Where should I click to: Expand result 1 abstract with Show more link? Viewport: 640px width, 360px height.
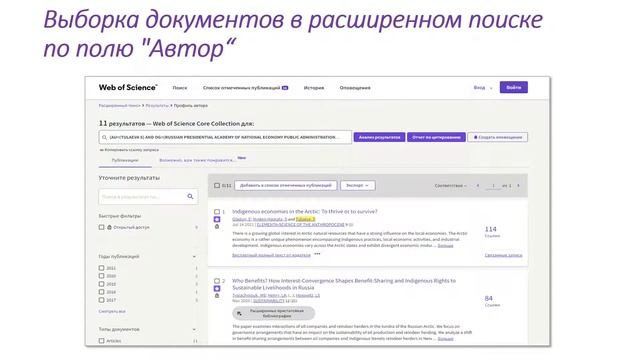click(445, 246)
